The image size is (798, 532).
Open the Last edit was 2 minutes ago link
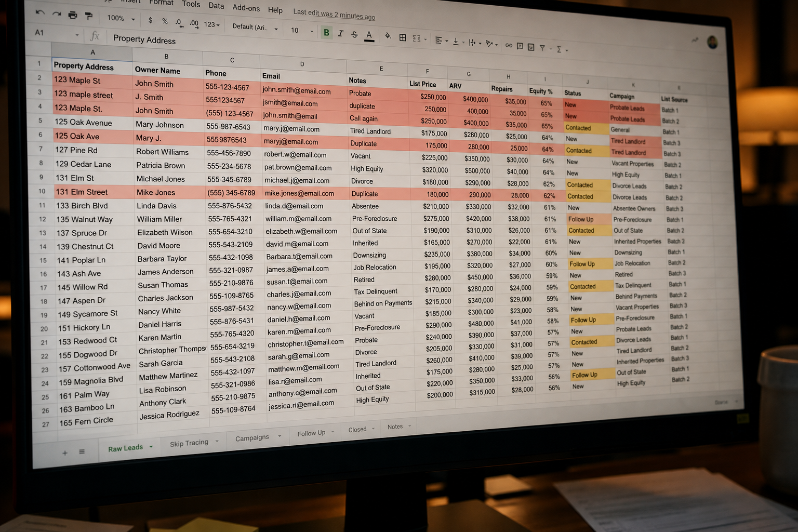tap(334, 14)
